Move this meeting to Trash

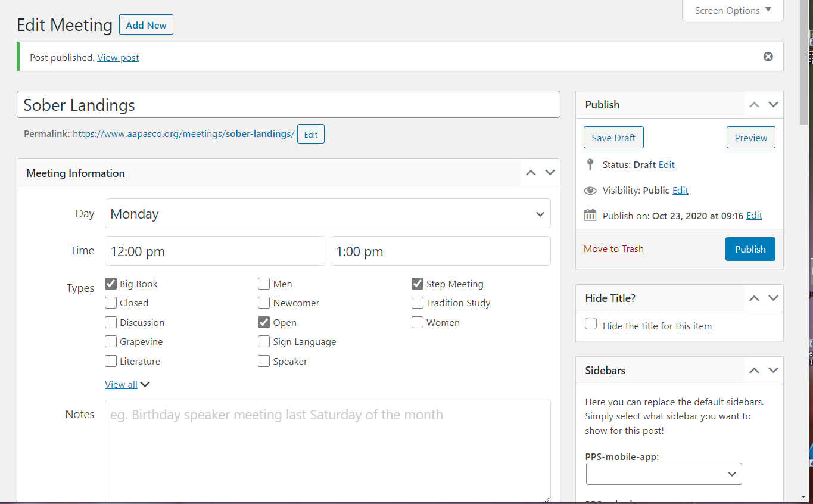tap(613, 248)
